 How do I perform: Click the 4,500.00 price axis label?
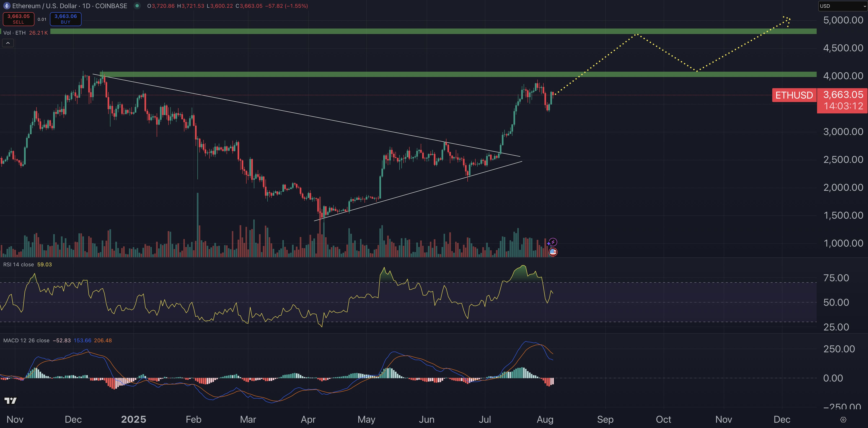(843, 48)
